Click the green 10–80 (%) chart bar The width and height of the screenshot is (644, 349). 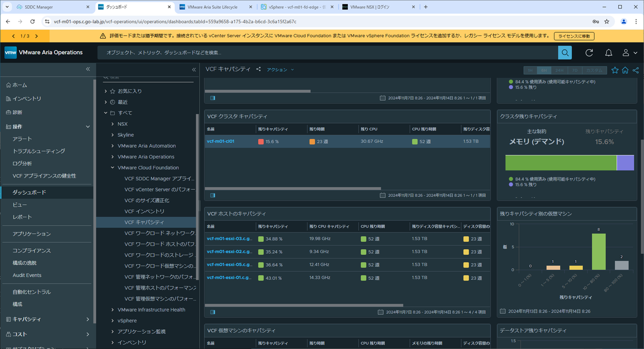point(598,251)
